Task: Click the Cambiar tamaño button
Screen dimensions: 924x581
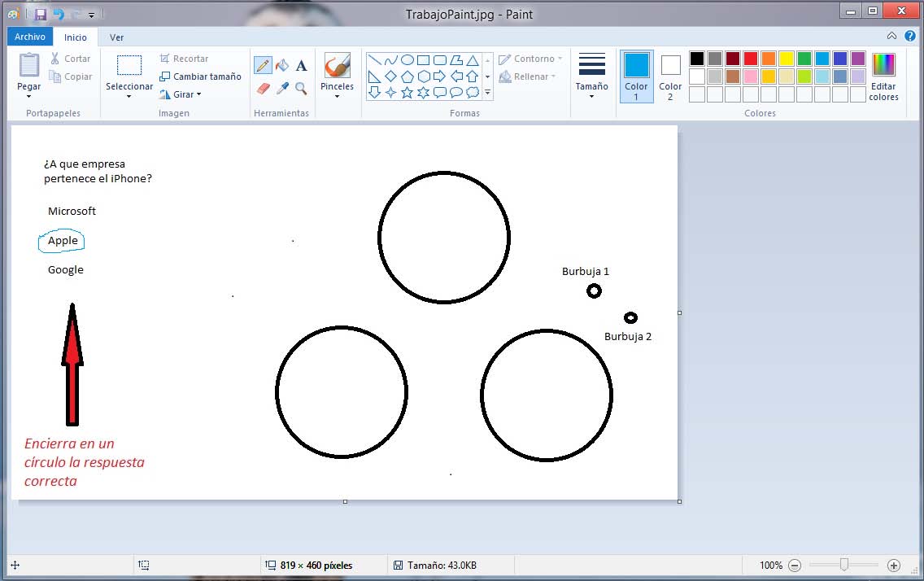Action: click(x=200, y=76)
